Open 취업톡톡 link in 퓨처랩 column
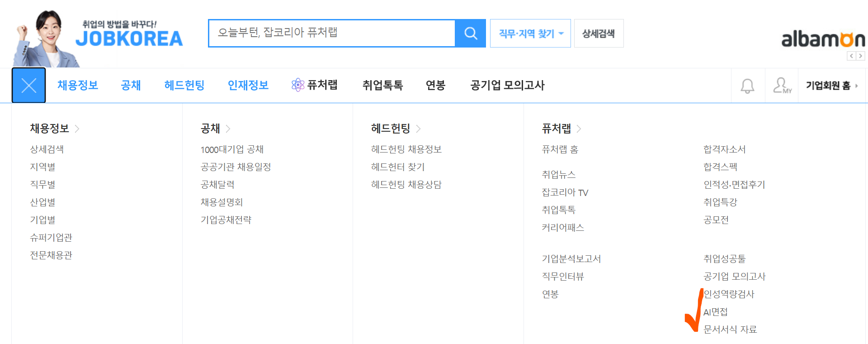This screenshot has width=868, height=344. coord(559,210)
